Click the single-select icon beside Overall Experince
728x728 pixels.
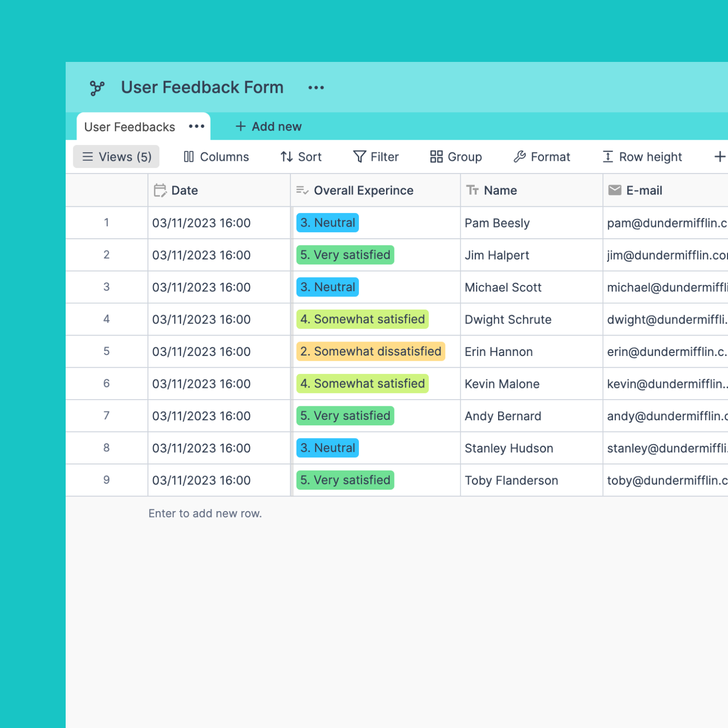(x=303, y=190)
